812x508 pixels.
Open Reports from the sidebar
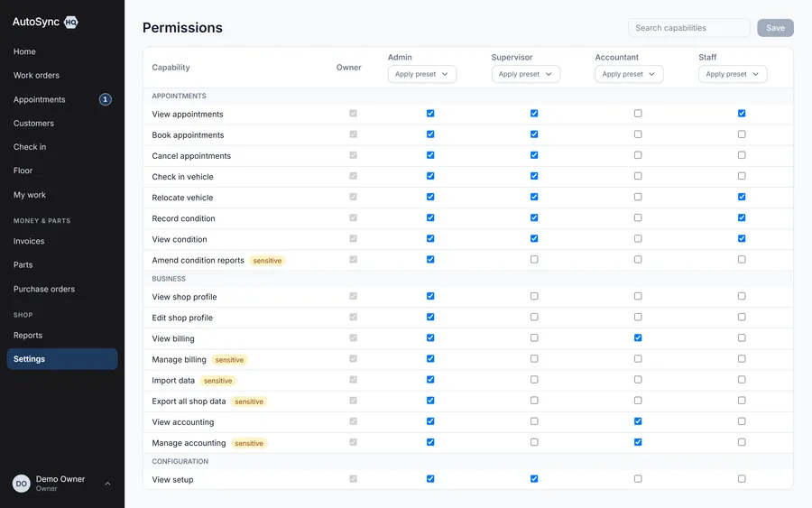[x=28, y=336]
